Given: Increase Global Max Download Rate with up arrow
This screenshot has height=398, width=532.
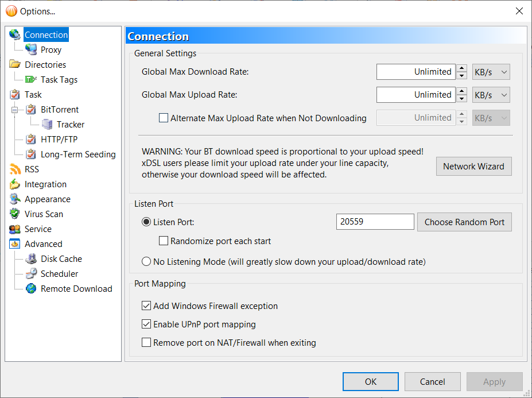Looking at the screenshot, I should (462, 68).
